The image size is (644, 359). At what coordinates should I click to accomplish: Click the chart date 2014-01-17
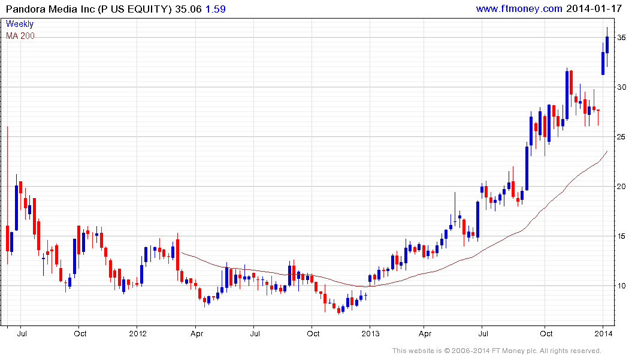pyautogui.click(x=594, y=8)
